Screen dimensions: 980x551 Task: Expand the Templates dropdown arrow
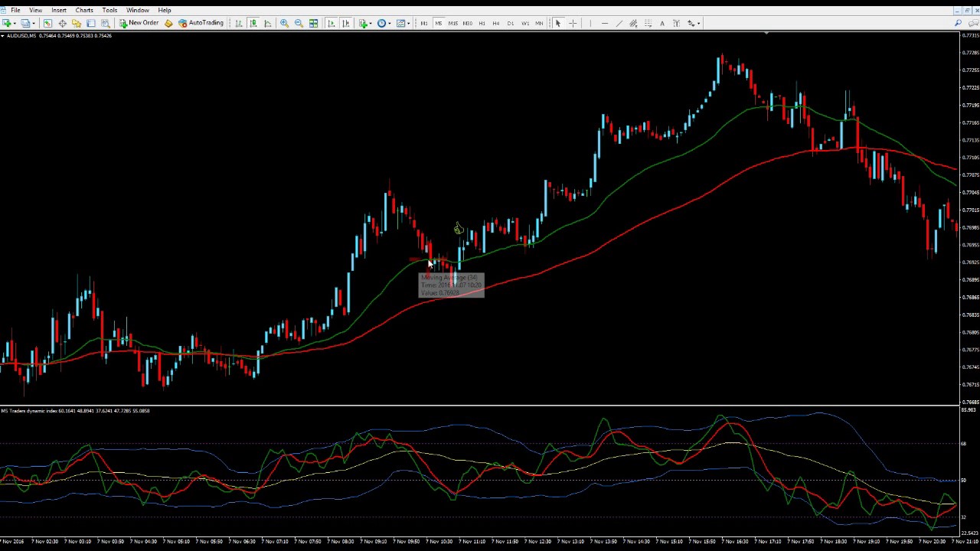[409, 23]
